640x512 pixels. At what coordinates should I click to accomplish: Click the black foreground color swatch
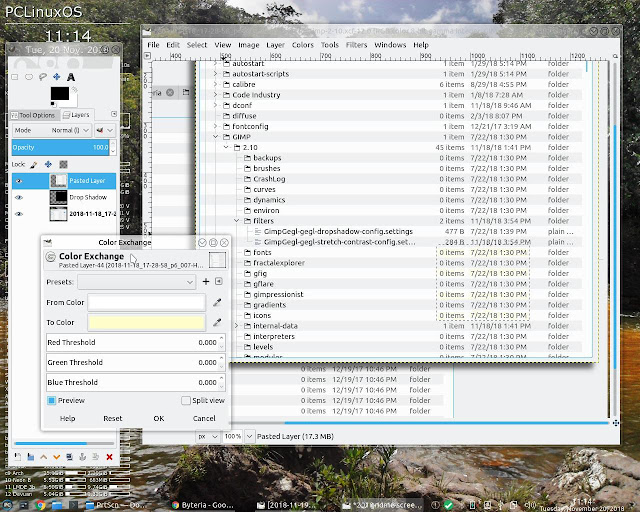60,93
